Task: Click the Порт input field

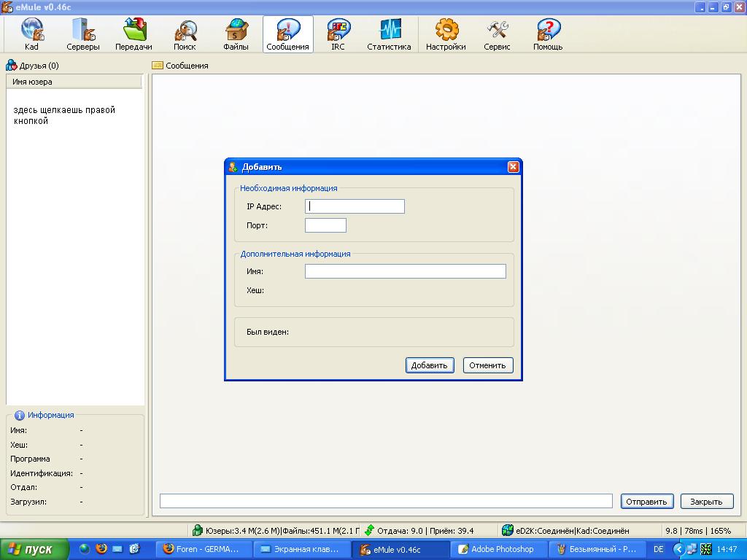Action: [325, 225]
